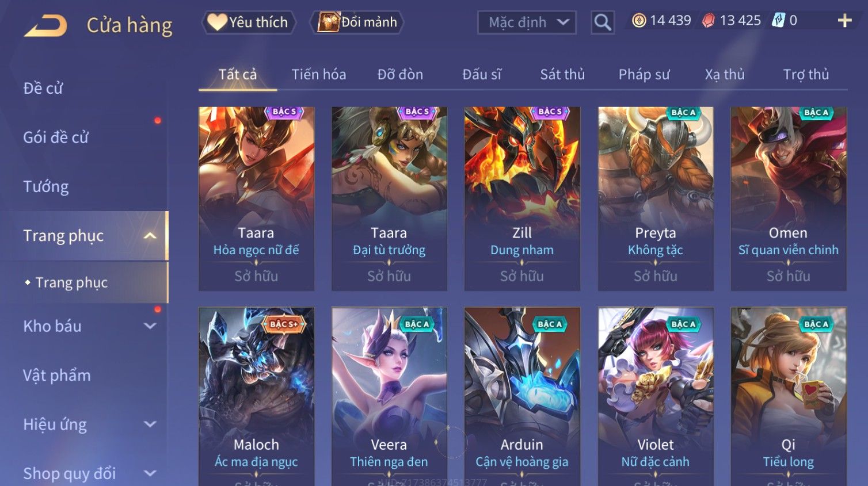Select Maloch Ác ma địa ngục card

256,397
